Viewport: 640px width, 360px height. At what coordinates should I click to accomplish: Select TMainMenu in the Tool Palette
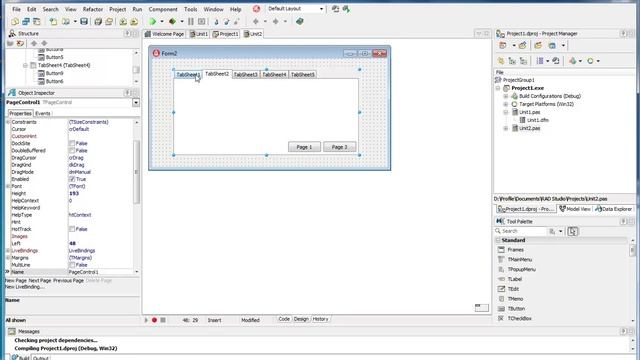point(520,260)
